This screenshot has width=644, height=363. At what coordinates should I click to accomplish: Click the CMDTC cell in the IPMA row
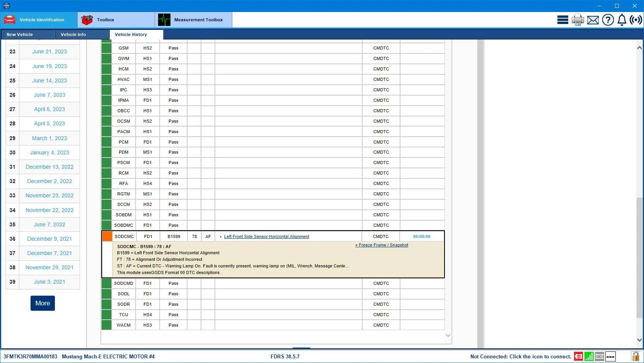click(x=381, y=100)
